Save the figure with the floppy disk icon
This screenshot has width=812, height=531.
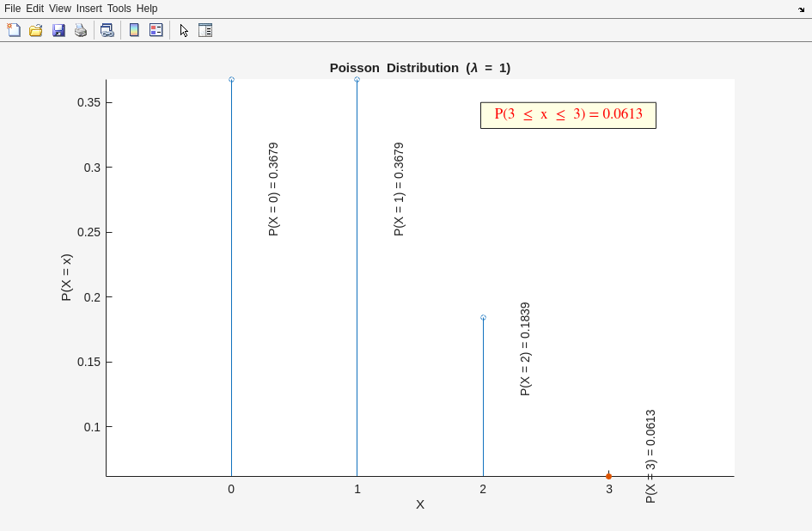tap(58, 30)
